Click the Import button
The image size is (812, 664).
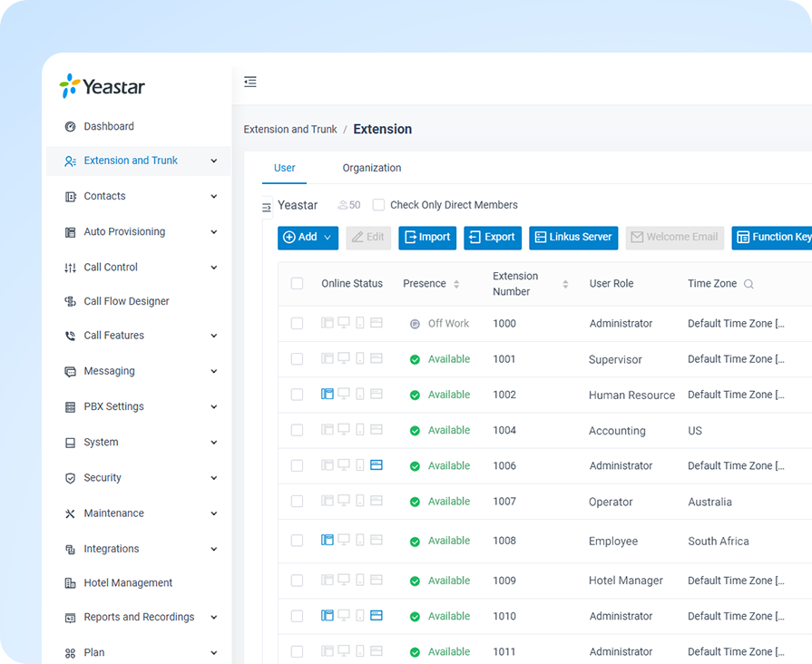click(x=426, y=238)
